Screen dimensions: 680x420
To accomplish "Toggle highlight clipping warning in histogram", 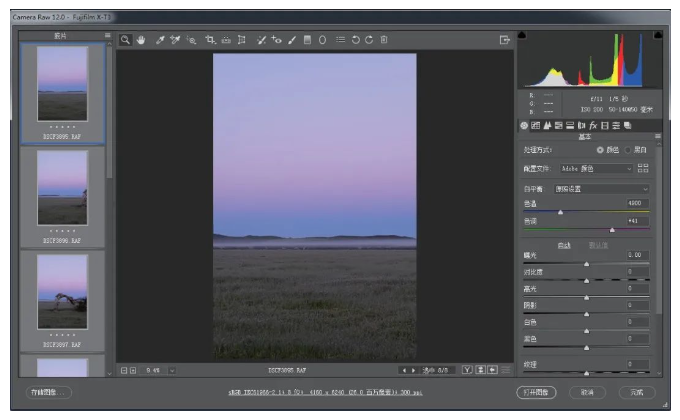I will pyautogui.click(x=658, y=35).
